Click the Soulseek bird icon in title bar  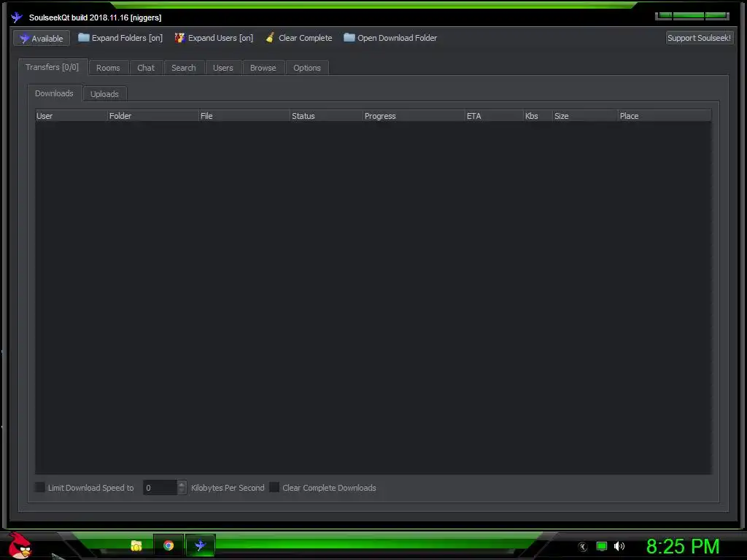[x=18, y=17]
